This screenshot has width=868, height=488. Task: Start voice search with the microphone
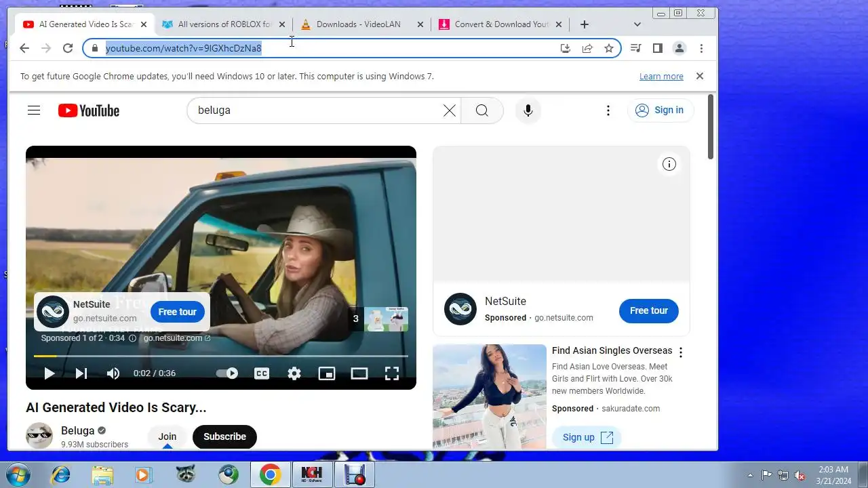(528, 110)
